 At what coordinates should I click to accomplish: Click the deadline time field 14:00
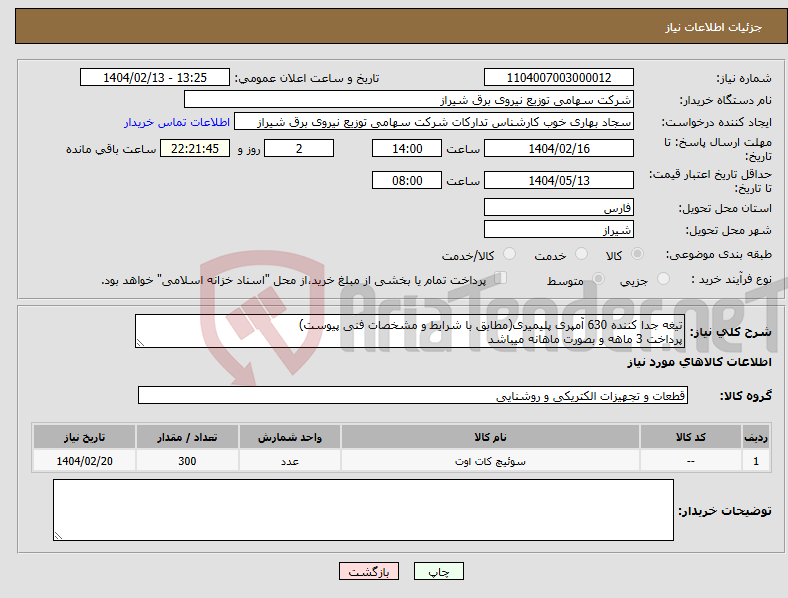pyautogui.click(x=407, y=148)
